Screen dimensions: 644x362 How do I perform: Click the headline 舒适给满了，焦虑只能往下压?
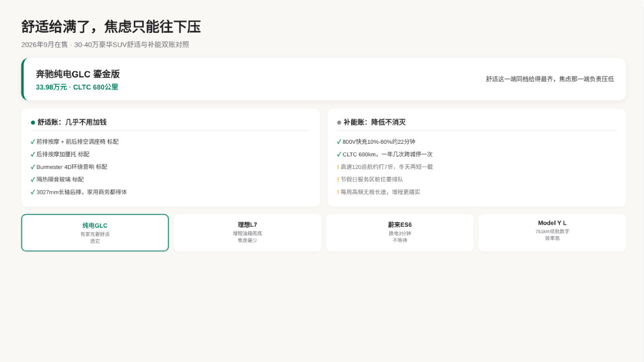tap(111, 27)
